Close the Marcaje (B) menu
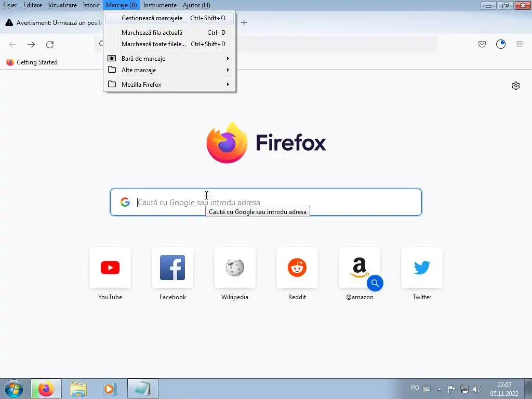The width and height of the screenshot is (532, 399). point(121,5)
